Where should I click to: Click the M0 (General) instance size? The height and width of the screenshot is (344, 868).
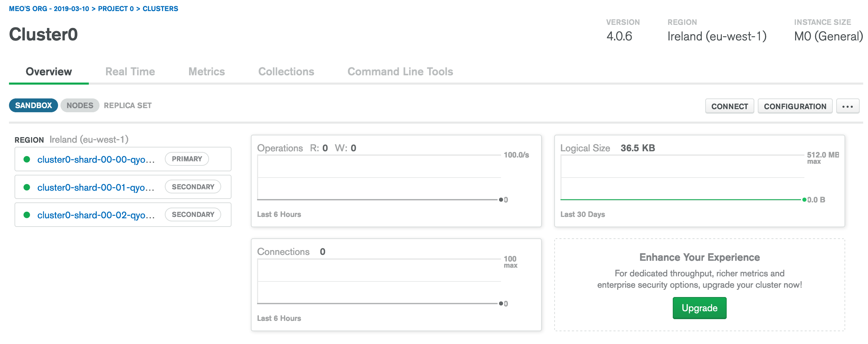(x=829, y=36)
